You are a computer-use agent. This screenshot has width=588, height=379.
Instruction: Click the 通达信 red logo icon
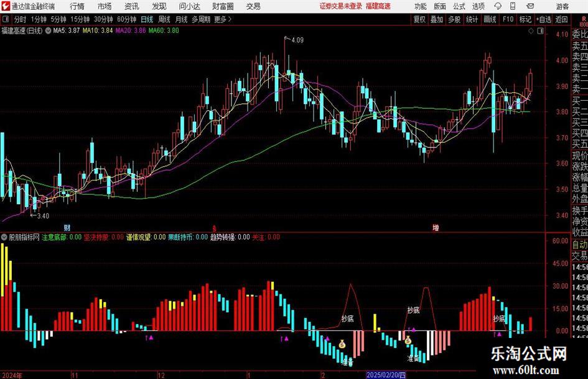click(x=6, y=6)
